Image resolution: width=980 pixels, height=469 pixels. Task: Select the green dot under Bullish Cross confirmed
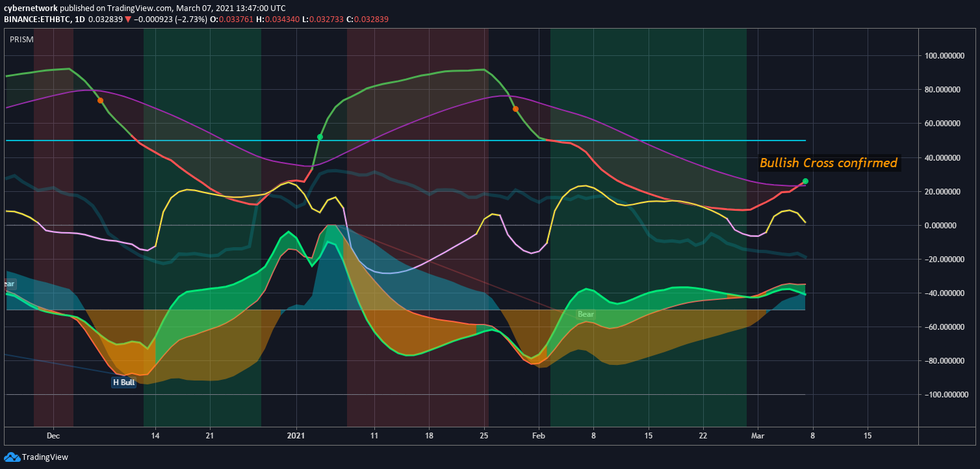805,181
